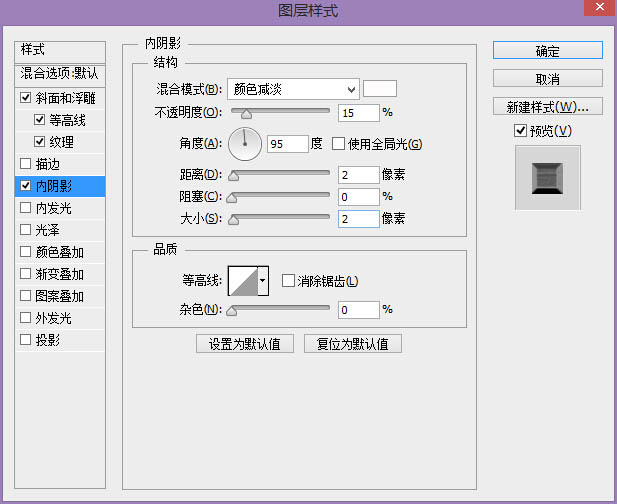The height and width of the screenshot is (504, 617).
Task: Select 混合选项:默认 in the styles list
Action: pyautogui.click(x=60, y=74)
